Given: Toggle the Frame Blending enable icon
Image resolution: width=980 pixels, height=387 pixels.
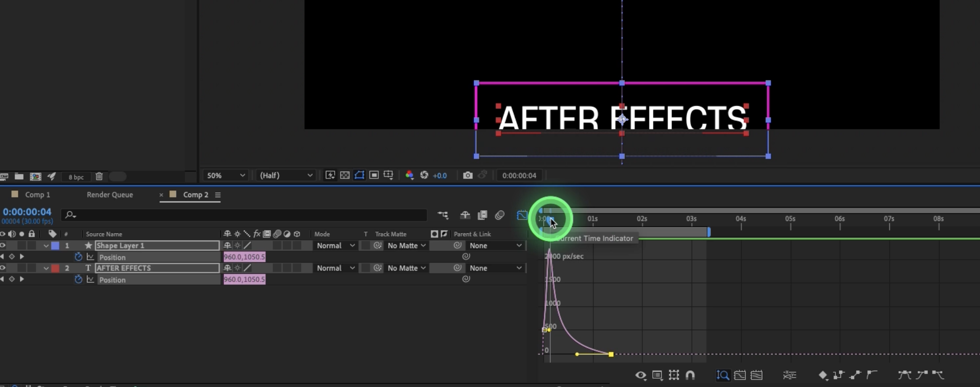Looking at the screenshot, I should (482, 215).
